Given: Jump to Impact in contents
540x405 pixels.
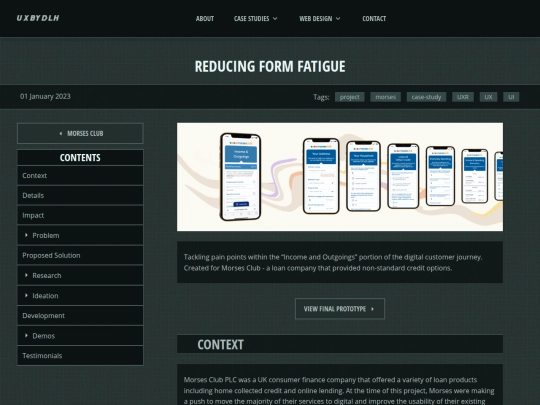Looking at the screenshot, I should point(80,216).
